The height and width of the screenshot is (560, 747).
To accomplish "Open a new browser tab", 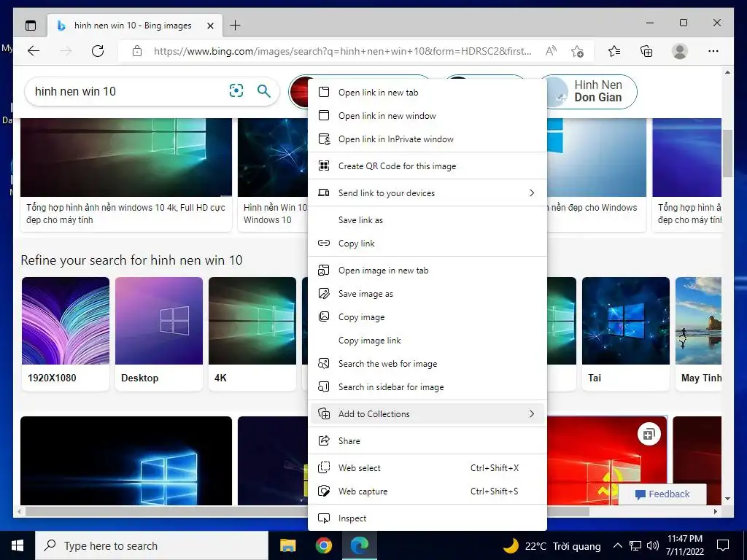I will point(236,26).
